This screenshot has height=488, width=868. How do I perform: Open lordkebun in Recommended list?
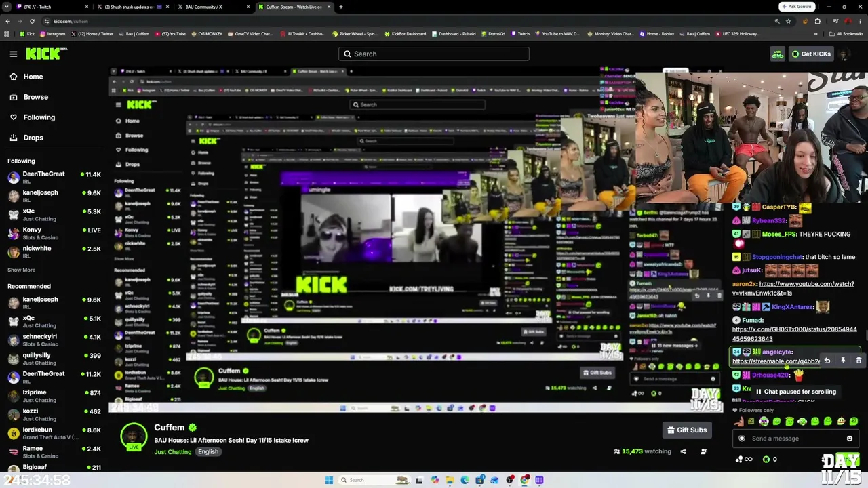[x=54, y=433]
